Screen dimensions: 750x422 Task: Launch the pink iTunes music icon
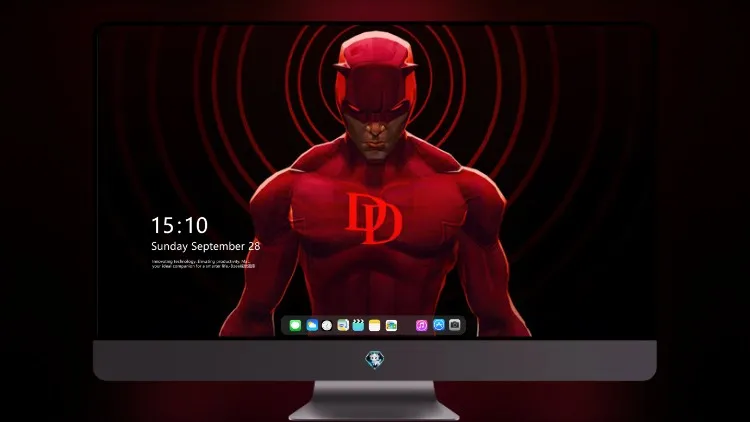[421, 326]
